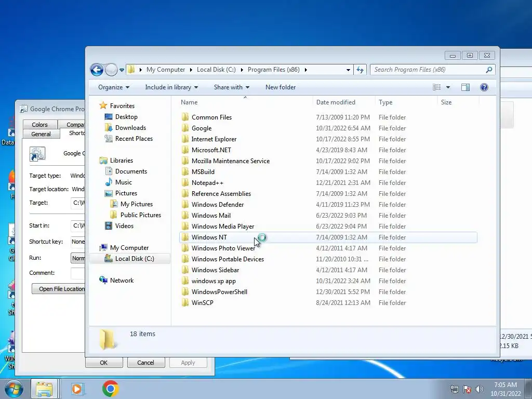The height and width of the screenshot is (399, 532).
Task: Open the address bar history dropdown
Action: tap(348, 70)
